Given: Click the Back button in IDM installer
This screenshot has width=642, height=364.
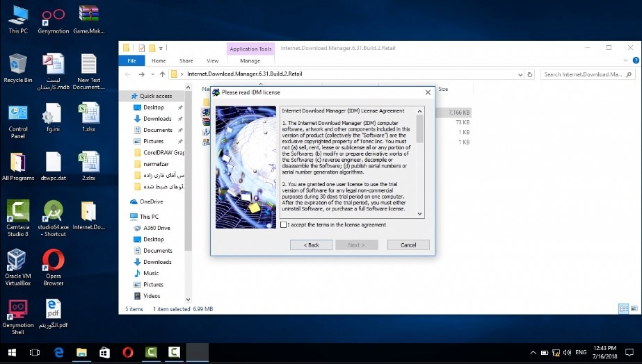Looking at the screenshot, I should [x=311, y=245].
